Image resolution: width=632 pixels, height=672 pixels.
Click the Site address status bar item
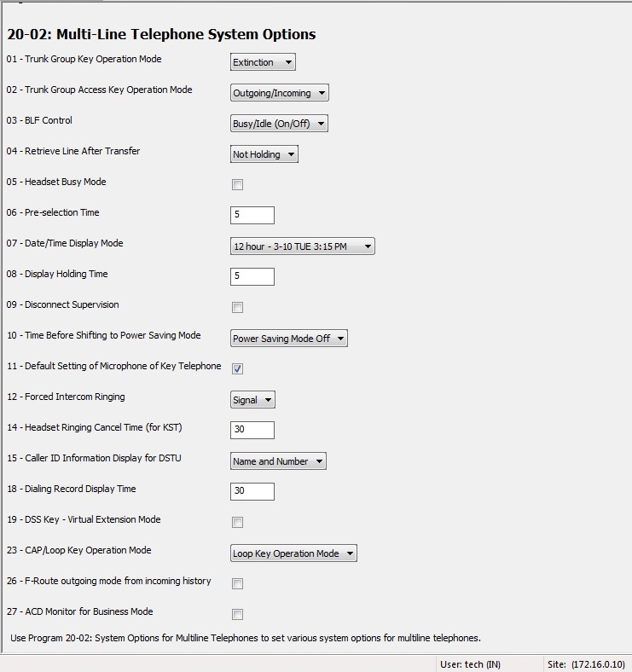[586, 664]
